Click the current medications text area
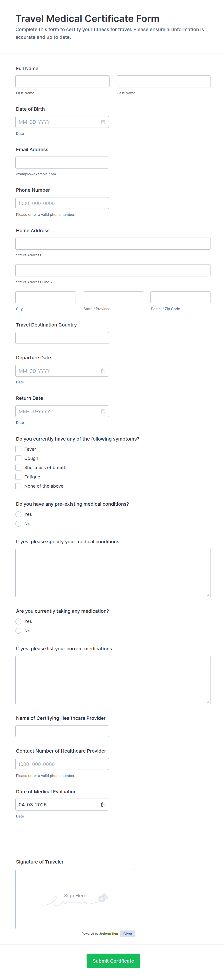Image resolution: width=224 pixels, height=980 pixels. click(113, 680)
